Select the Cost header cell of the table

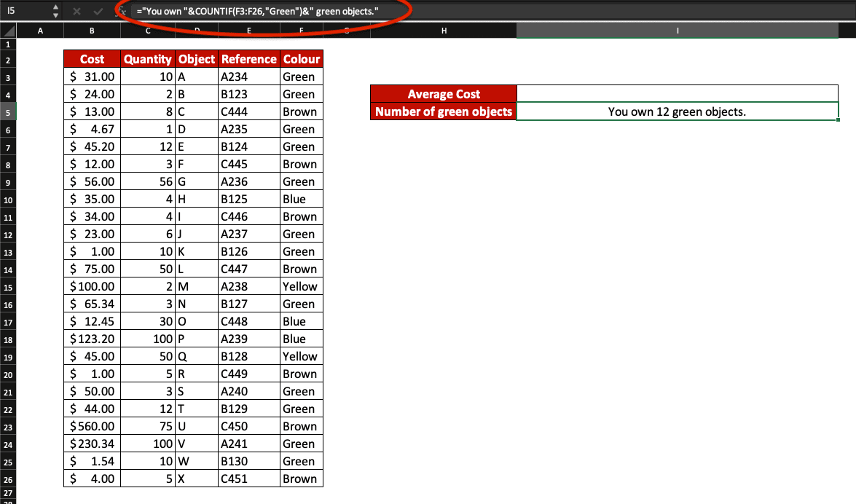[x=92, y=59]
